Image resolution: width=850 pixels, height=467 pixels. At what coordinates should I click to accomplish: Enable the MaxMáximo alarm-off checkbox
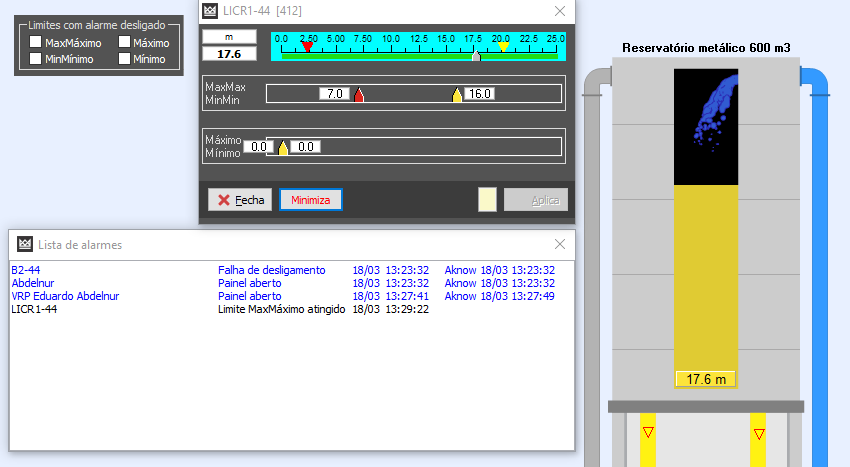[36, 42]
